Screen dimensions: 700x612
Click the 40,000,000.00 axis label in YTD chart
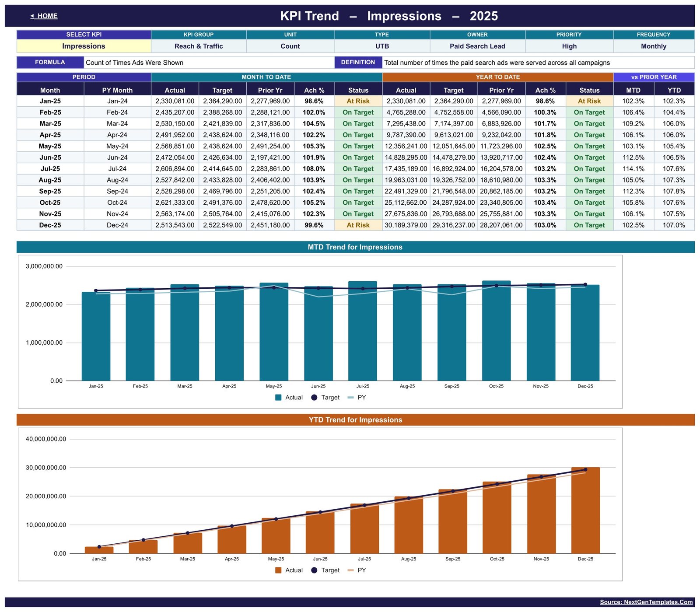pyautogui.click(x=46, y=439)
